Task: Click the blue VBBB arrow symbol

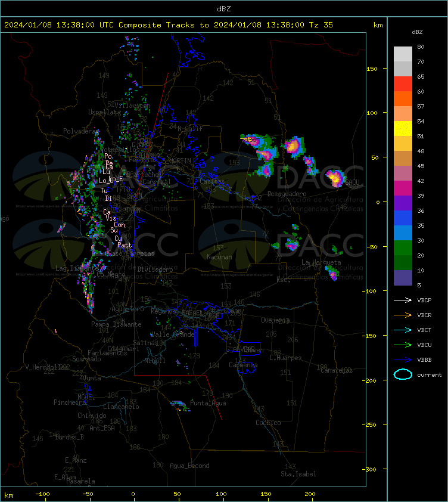Action: click(x=403, y=360)
